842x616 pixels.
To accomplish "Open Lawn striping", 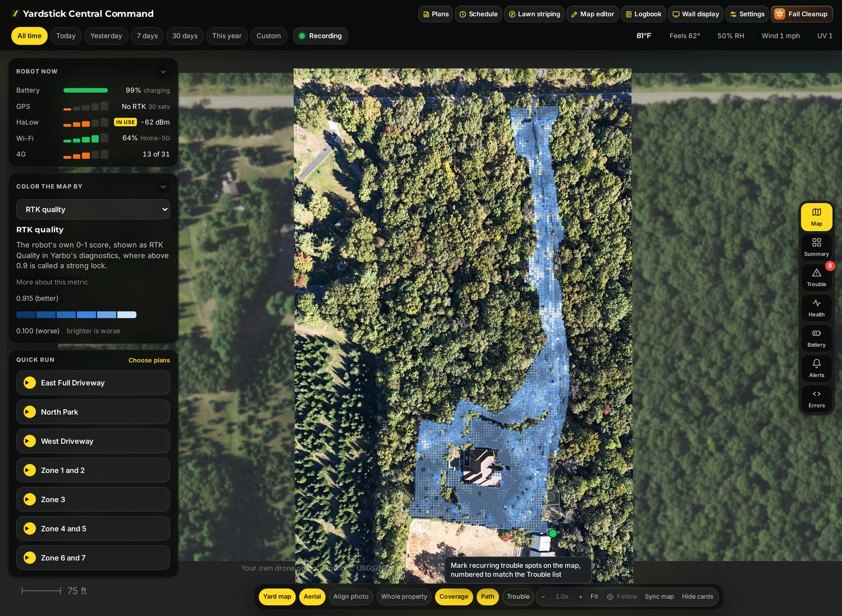I will pyautogui.click(x=534, y=14).
